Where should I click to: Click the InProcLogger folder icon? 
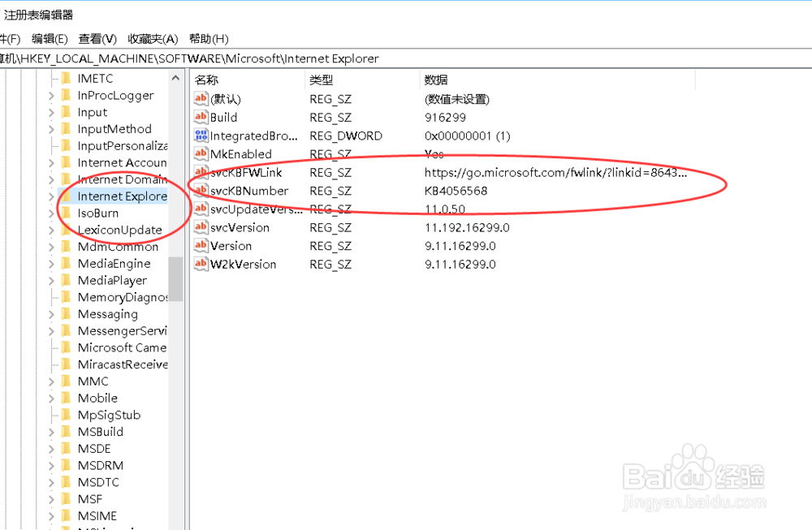coord(66,95)
